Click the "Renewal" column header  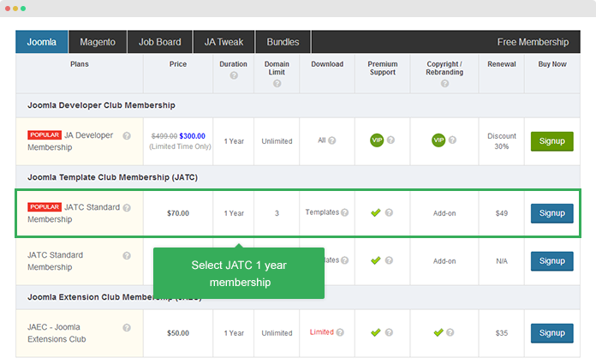pyautogui.click(x=502, y=64)
